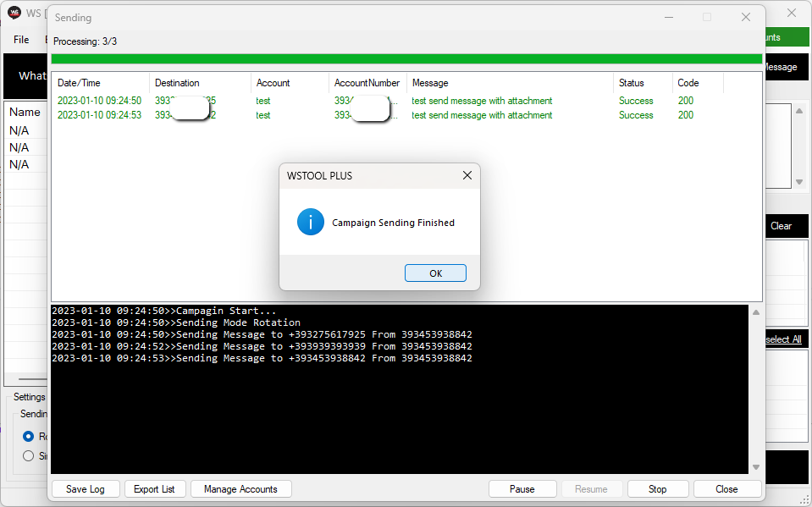Select the second unselected radio button
The width and height of the screenshot is (812, 507).
29,456
